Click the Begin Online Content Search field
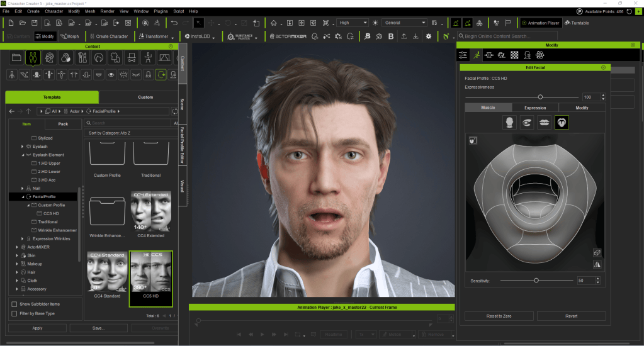 click(x=507, y=36)
